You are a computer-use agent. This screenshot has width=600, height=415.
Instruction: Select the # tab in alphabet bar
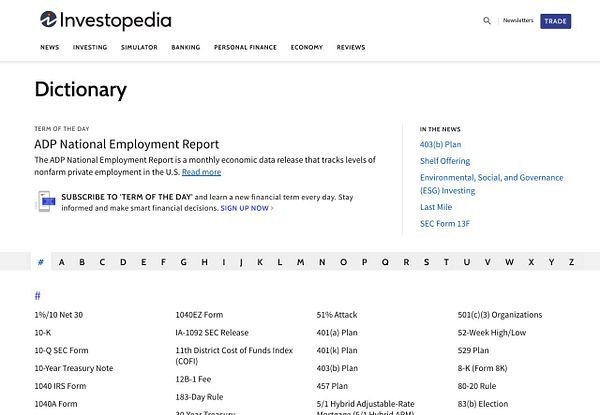pos(41,262)
